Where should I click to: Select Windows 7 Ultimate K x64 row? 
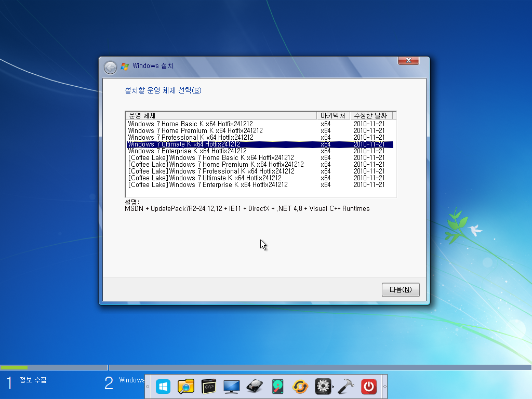pyautogui.click(x=260, y=144)
